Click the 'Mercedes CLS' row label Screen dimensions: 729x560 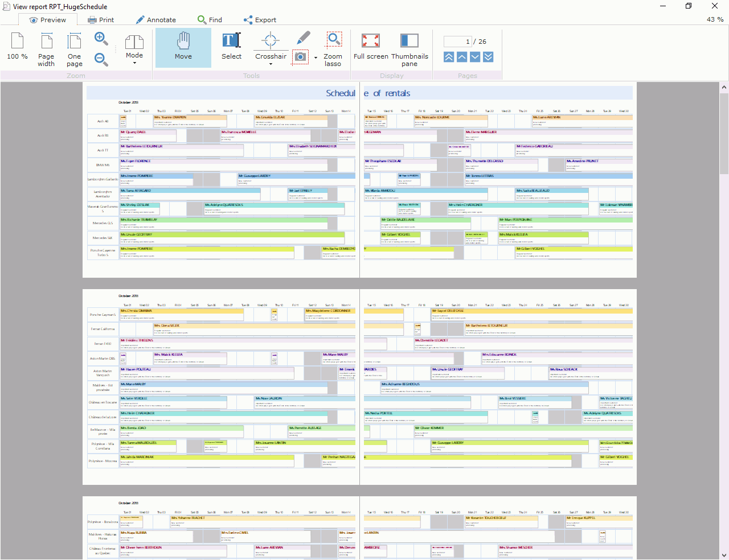(x=103, y=223)
